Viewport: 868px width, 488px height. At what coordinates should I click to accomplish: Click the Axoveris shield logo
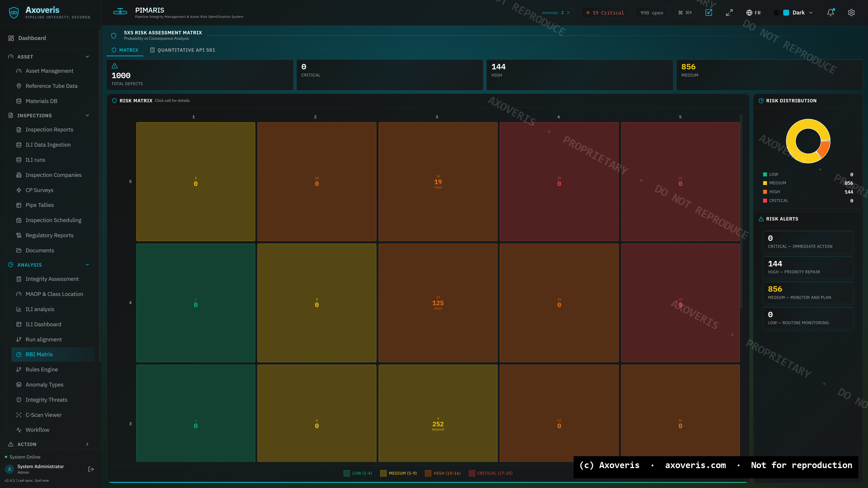point(14,13)
